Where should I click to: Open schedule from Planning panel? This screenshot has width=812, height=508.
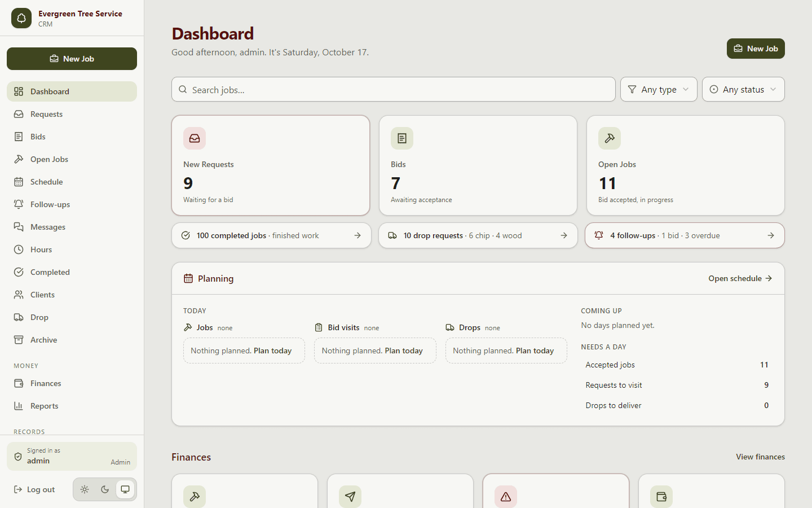point(740,278)
